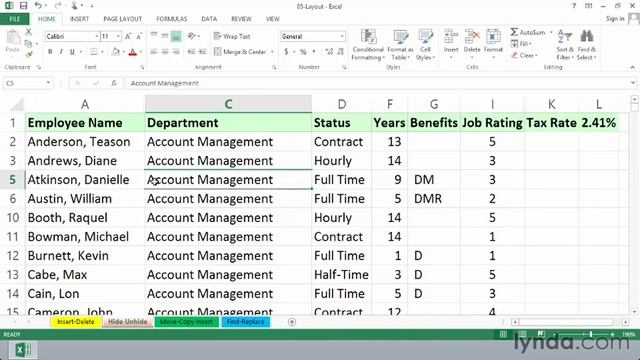640x360 pixels.
Task: Add a new sheet with plus button
Action: (x=292, y=322)
